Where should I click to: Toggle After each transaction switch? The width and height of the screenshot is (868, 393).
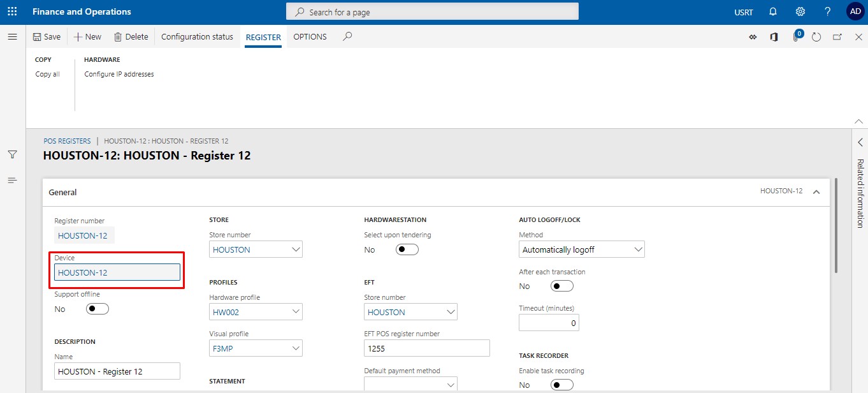562,286
